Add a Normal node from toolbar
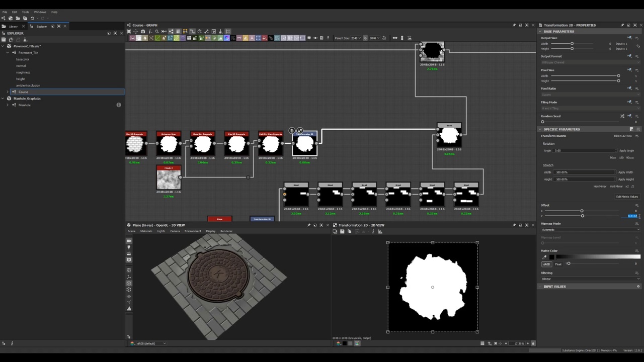This screenshot has width=644, height=362. [x=226, y=38]
